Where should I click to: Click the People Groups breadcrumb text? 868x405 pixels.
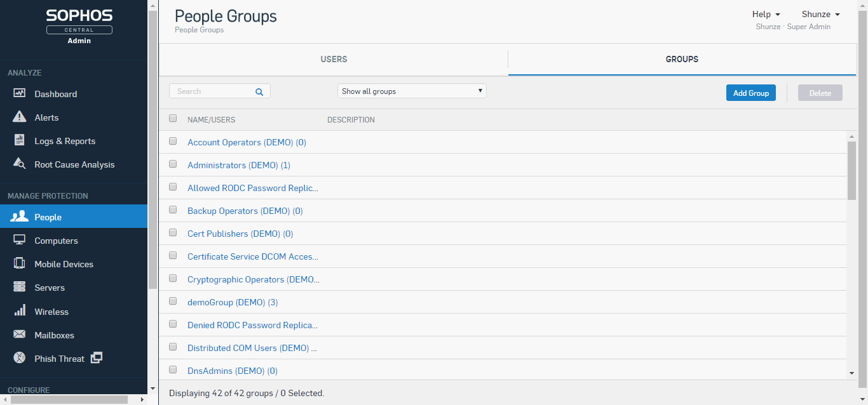point(199,30)
